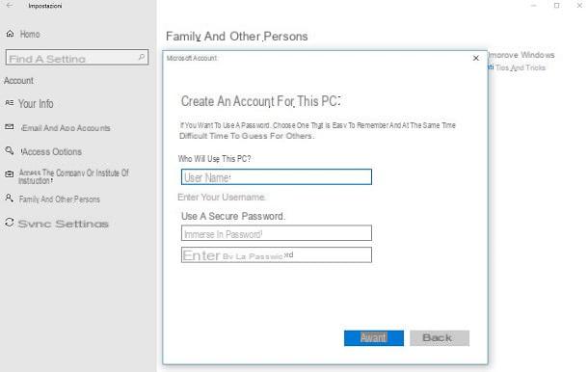Open the Home icon in the sidebar
Screen dimensions: 588x372
[x=11, y=34]
